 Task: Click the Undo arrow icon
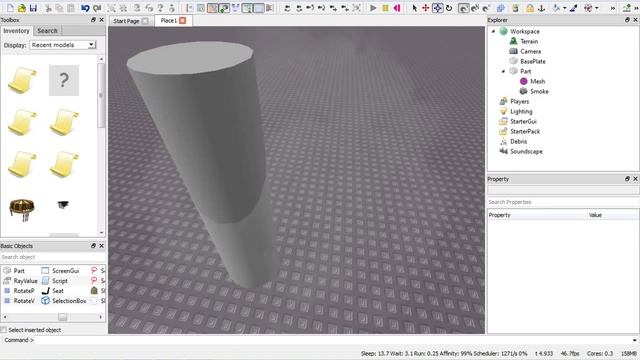[85, 8]
